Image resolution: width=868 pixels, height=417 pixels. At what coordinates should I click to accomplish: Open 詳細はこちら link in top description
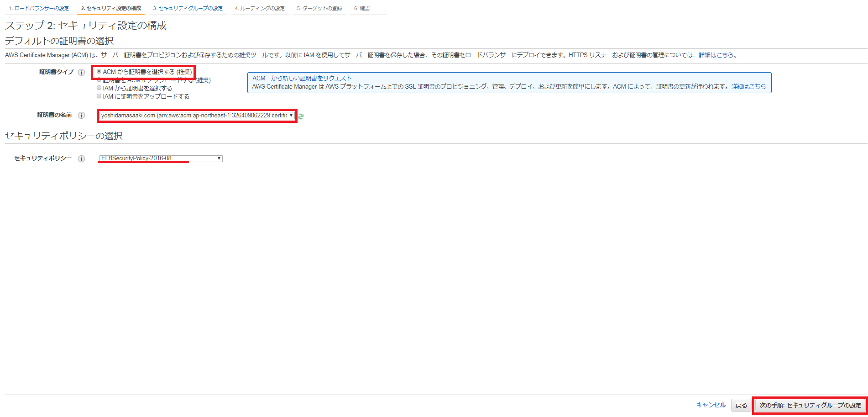[x=716, y=55]
